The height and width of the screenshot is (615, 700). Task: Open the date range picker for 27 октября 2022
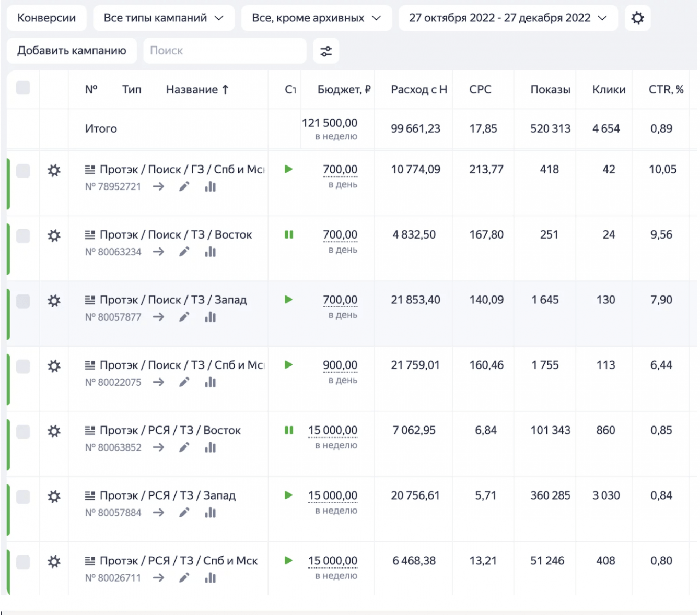(x=507, y=18)
